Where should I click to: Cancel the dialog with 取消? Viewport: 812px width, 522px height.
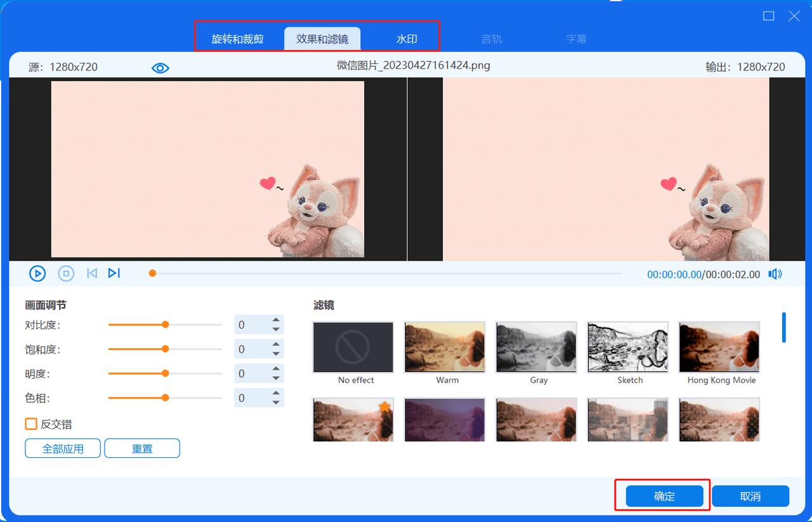click(750, 497)
